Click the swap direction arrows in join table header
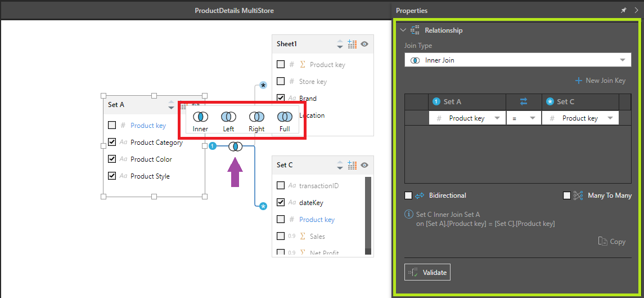 point(524,101)
